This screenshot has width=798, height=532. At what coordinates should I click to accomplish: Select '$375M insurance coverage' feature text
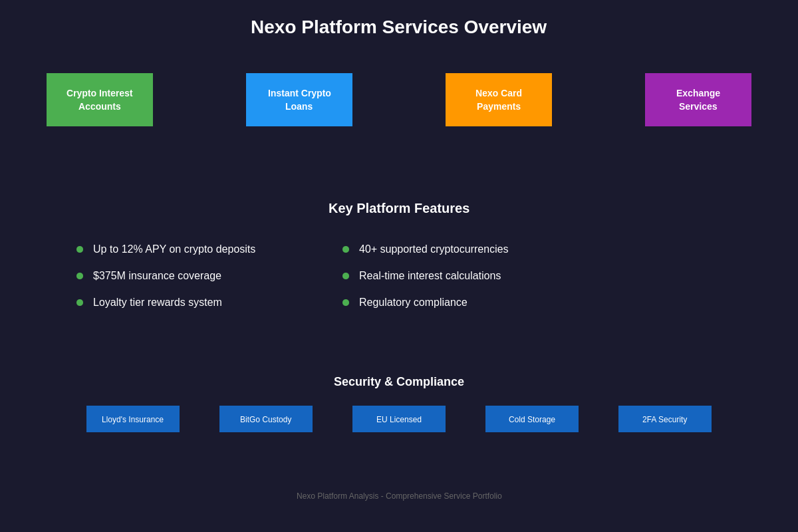pyautogui.click(x=157, y=276)
